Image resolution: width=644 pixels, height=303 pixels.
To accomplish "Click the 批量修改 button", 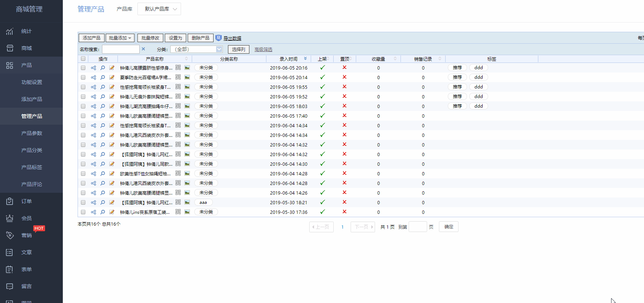I will 150,38.
